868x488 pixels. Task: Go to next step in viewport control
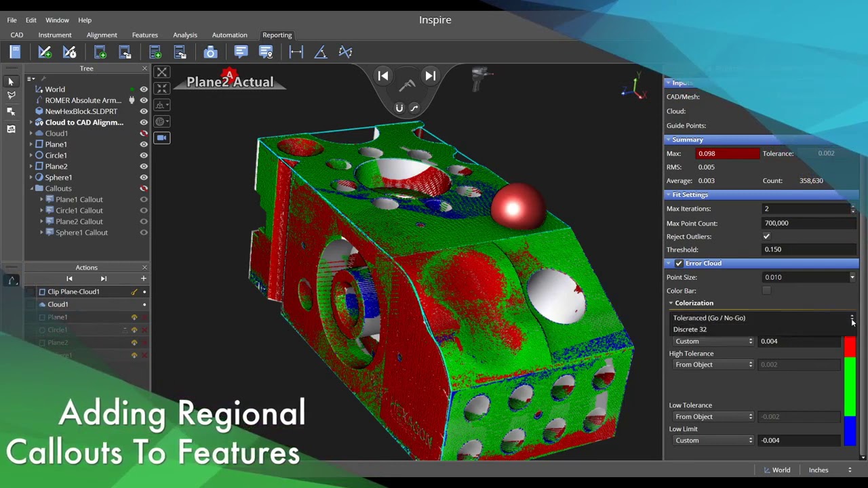tap(431, 76)
